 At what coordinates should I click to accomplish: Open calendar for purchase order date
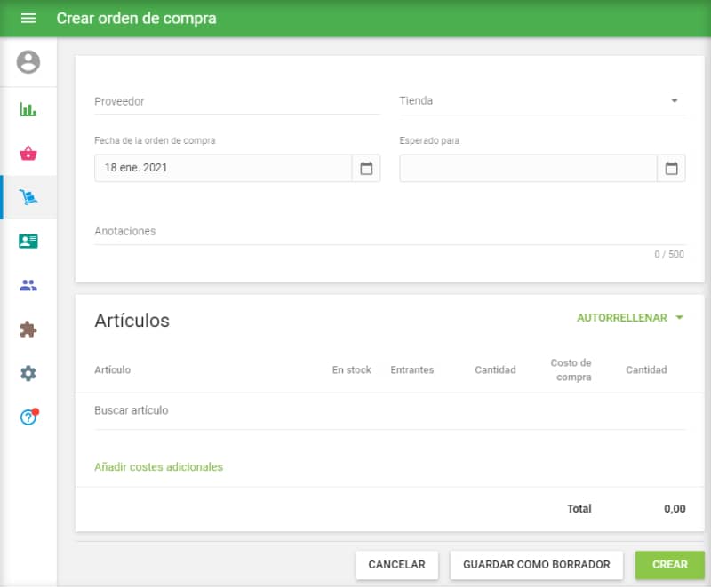click(x=366, y=168)
